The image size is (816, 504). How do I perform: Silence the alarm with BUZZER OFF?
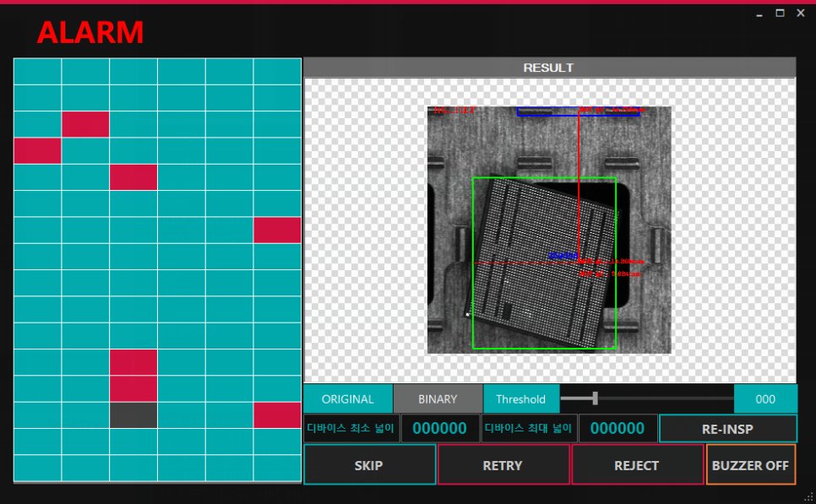(x=750, y=464)
